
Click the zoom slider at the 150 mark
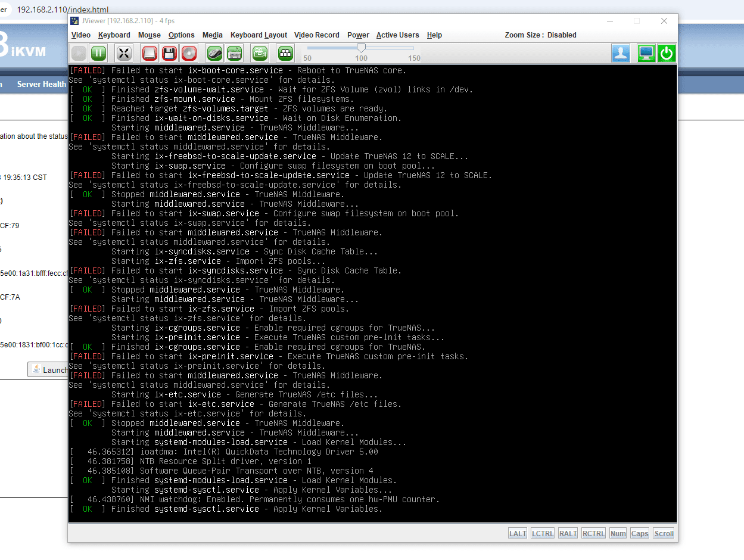click(415, 58)
